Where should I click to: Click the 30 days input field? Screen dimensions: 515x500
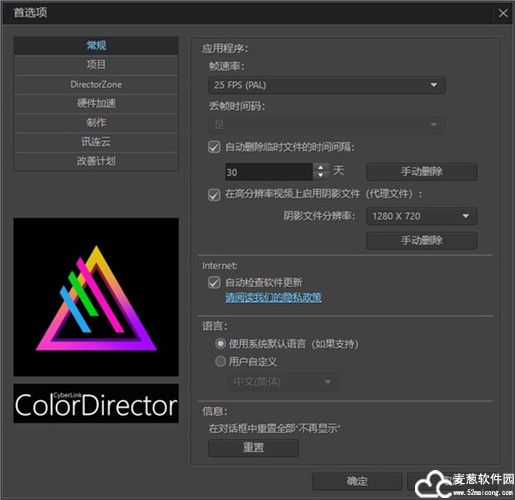[x=269, y=172]
